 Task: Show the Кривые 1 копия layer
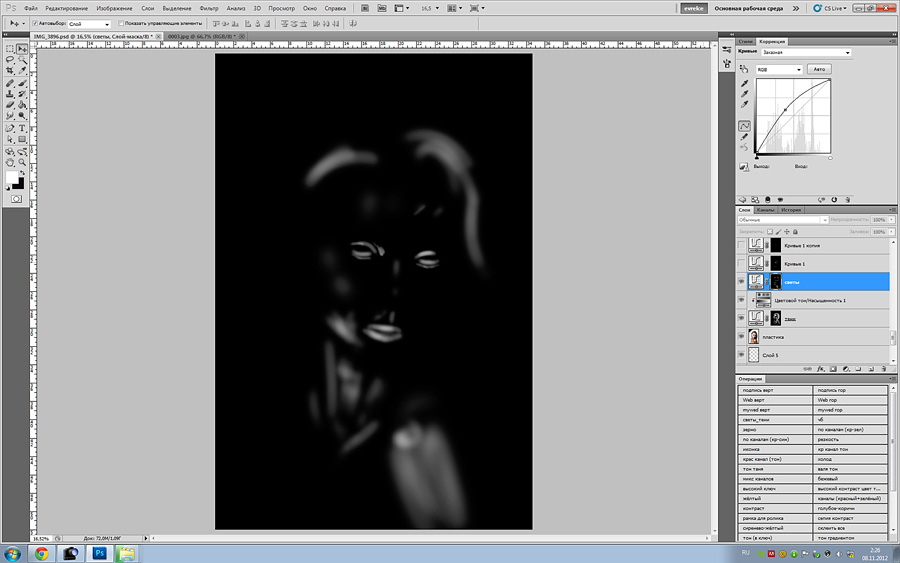pos(741,245)
